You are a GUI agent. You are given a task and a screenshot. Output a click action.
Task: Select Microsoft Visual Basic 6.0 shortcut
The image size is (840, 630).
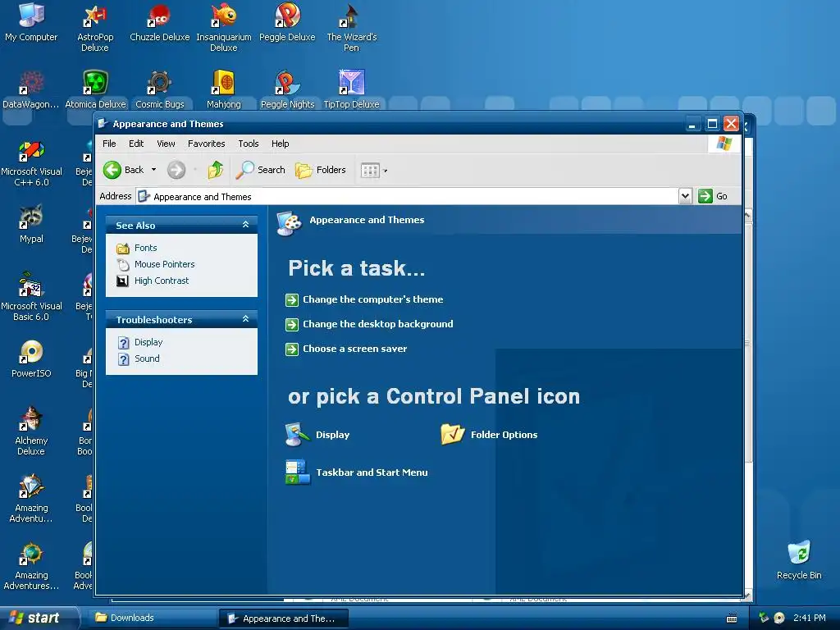click(x=31, y=297)
